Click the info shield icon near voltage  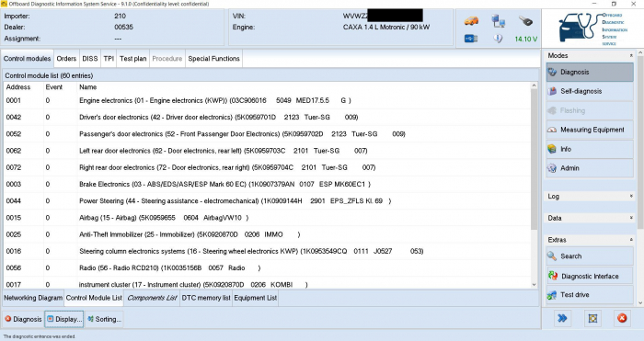(x=499, y=39)
